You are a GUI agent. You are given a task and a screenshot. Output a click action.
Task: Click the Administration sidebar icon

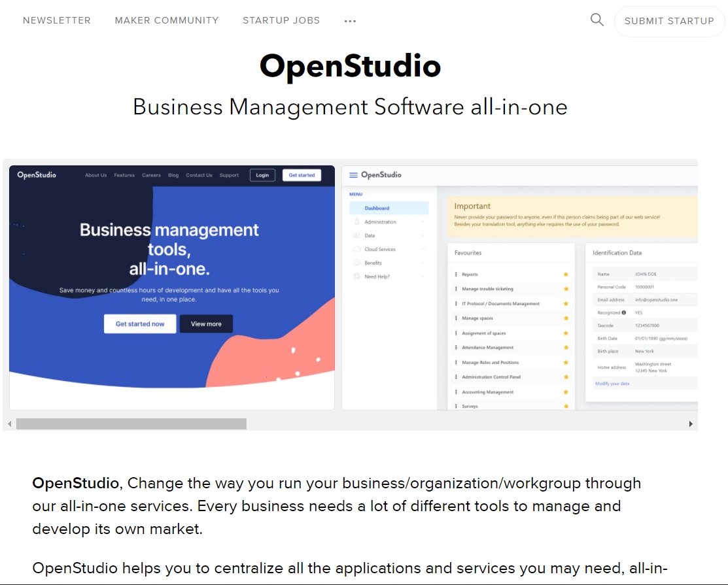pos(356,222)
